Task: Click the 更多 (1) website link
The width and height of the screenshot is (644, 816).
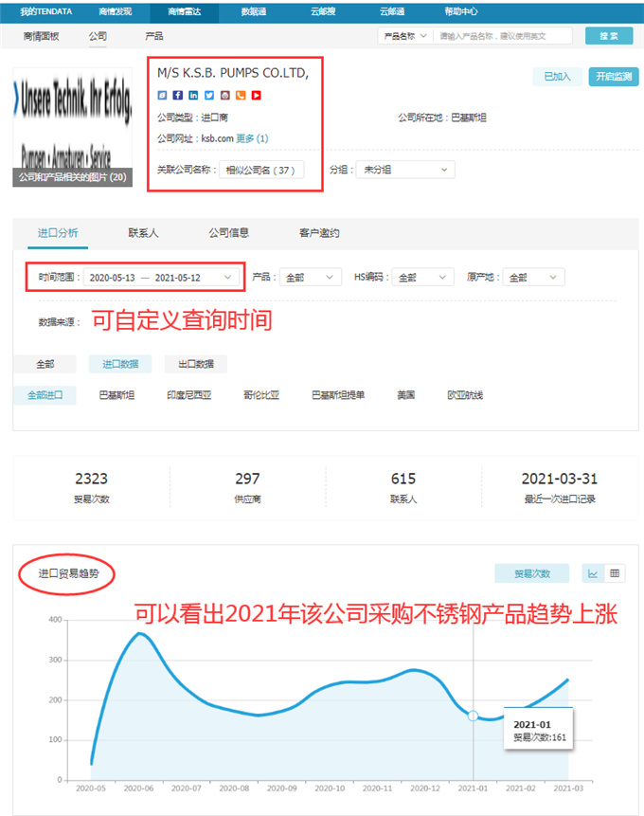Action: click(252, 138)
